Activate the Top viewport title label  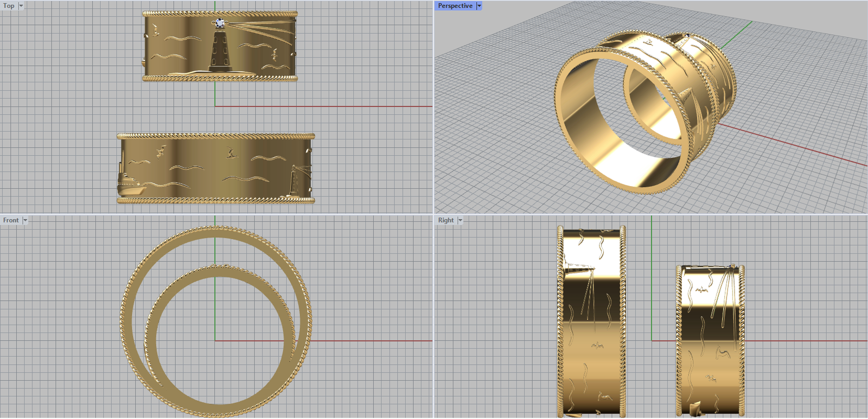tap(9, 6)
